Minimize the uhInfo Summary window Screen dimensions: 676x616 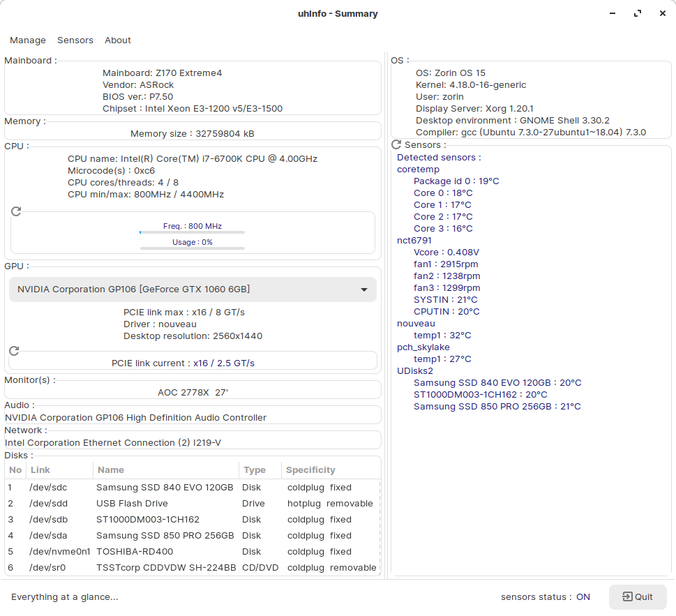point(613,13)
